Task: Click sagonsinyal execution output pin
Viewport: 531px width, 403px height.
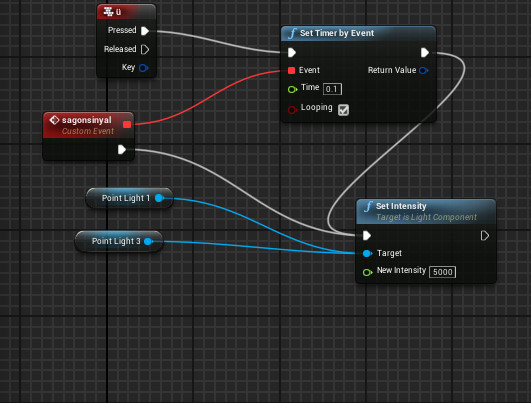Action: click(122, 149)
